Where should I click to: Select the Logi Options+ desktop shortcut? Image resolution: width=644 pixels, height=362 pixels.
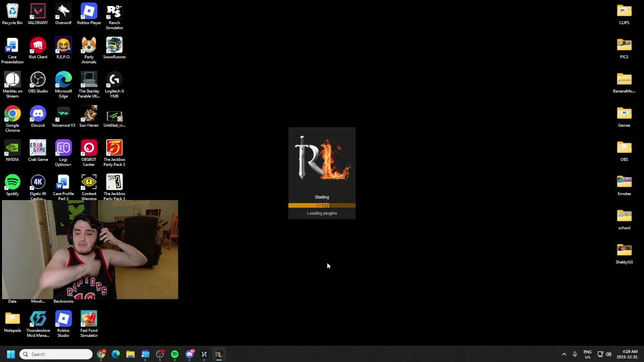[63, 153]
